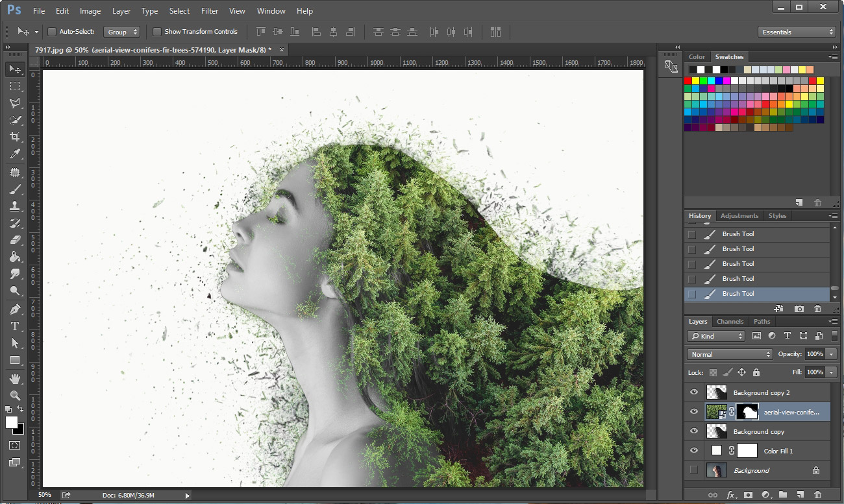Click Align top edges icon

coord(260,31)
